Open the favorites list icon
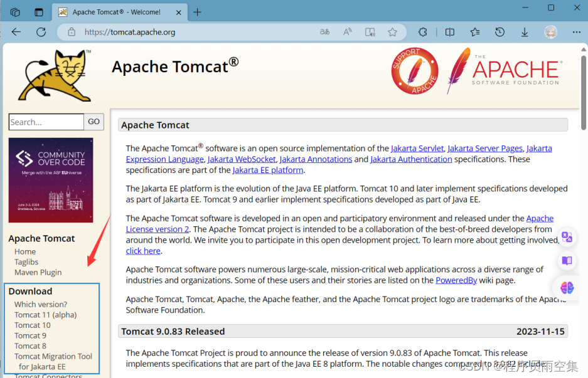 tap(475, 32)
